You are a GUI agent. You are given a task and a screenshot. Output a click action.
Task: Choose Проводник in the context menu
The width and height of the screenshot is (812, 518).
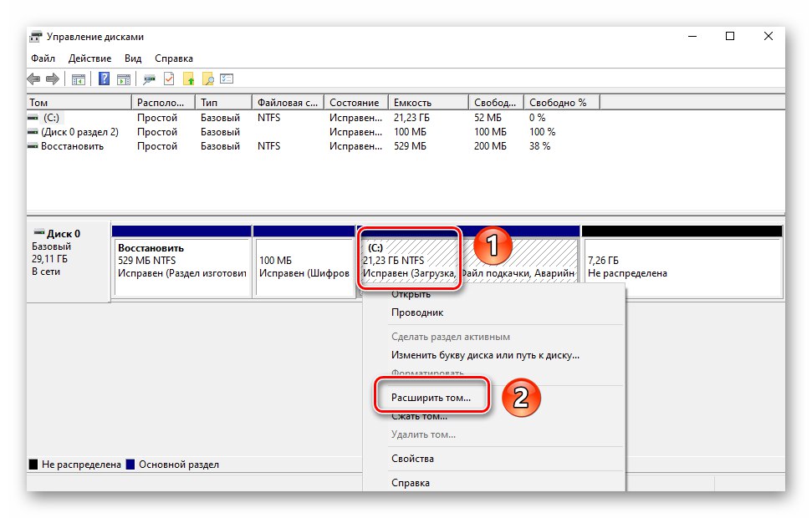click(x=417, y=312)
